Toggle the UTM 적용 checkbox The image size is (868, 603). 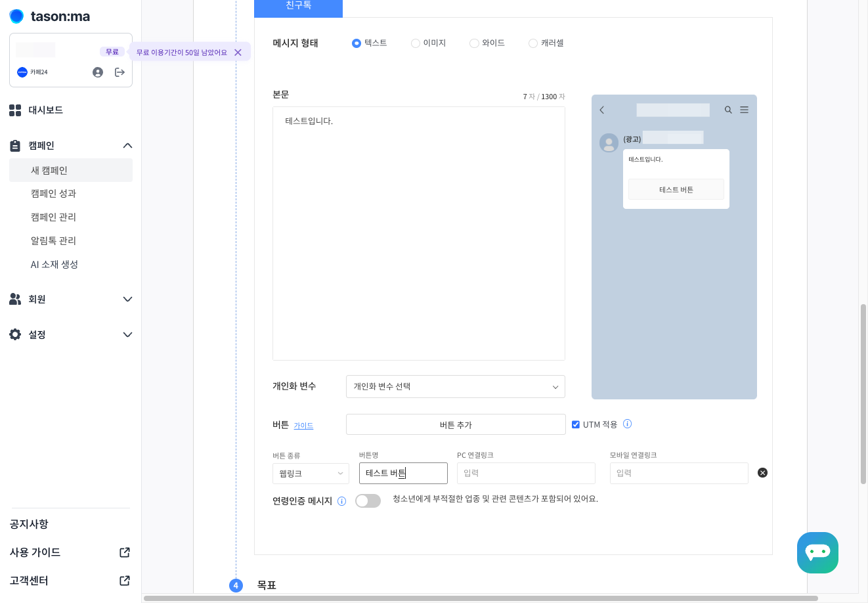[576, 425]
